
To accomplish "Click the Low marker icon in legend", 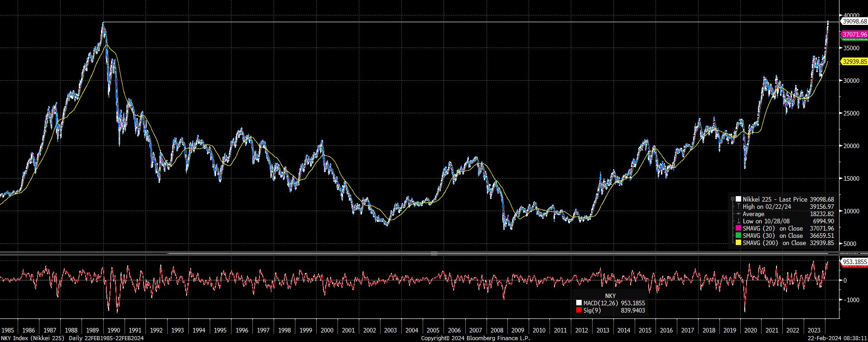I will [x=738, y=221].
